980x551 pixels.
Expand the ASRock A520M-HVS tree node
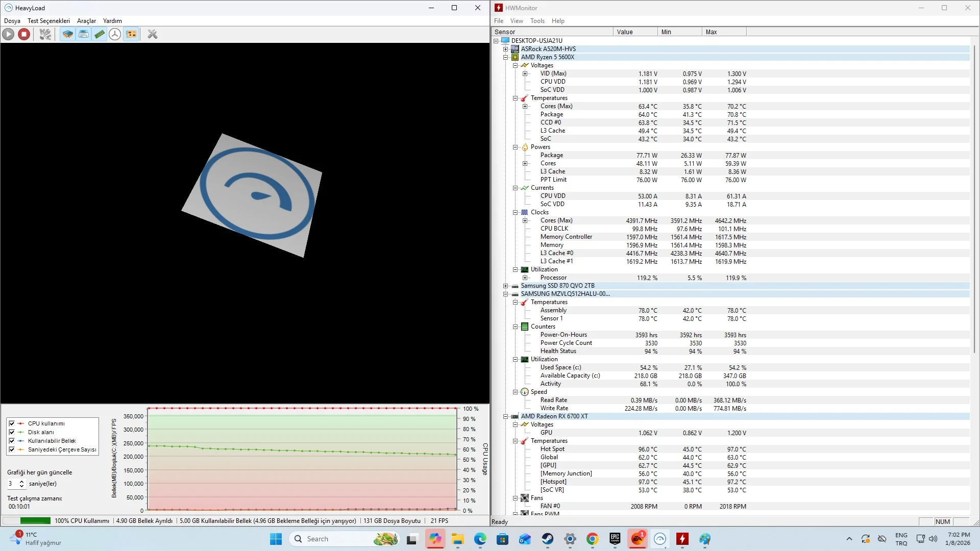(x=505, y=49)
